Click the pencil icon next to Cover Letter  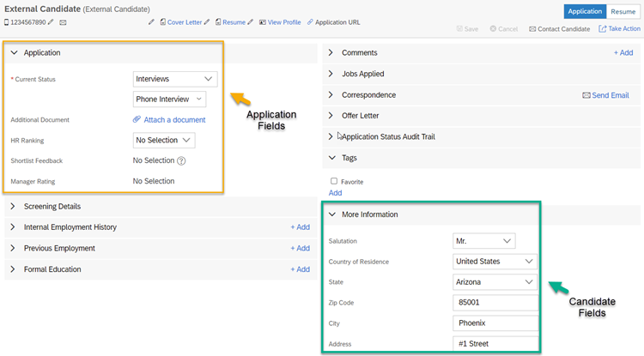(207, 22)
